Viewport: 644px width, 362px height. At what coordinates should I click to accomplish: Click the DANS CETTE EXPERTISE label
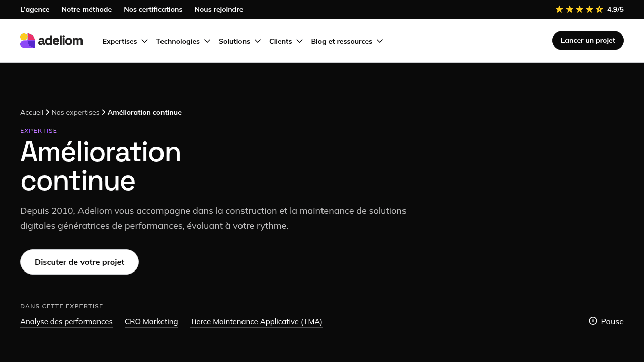pos(61,306)
